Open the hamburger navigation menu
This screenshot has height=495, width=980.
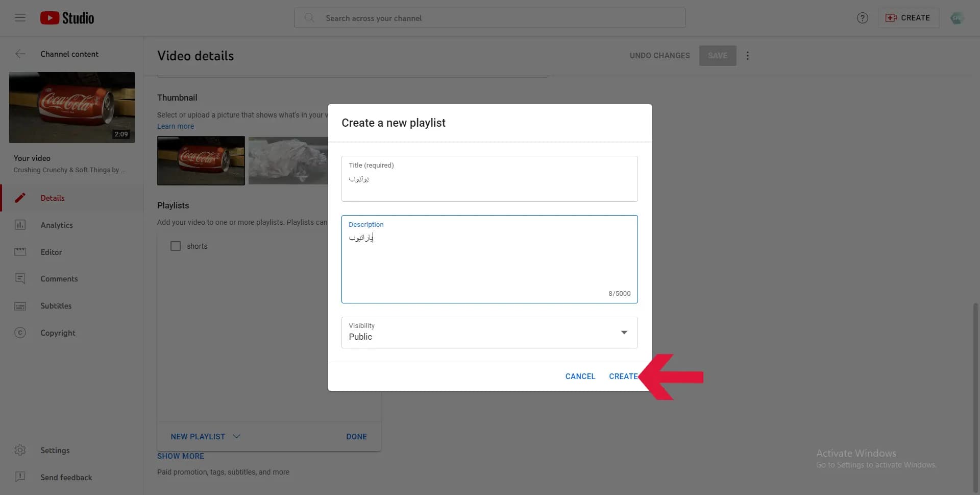pos(20,18)
